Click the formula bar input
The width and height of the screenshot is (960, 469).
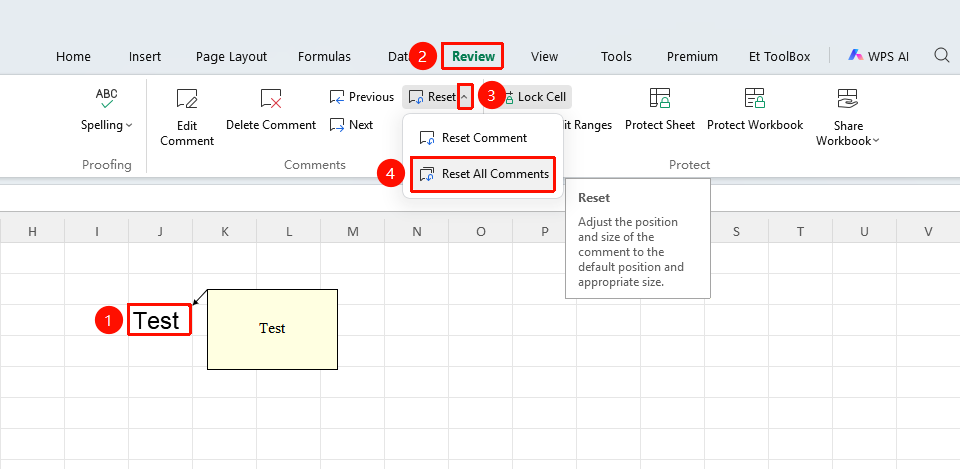coord(480,198)
